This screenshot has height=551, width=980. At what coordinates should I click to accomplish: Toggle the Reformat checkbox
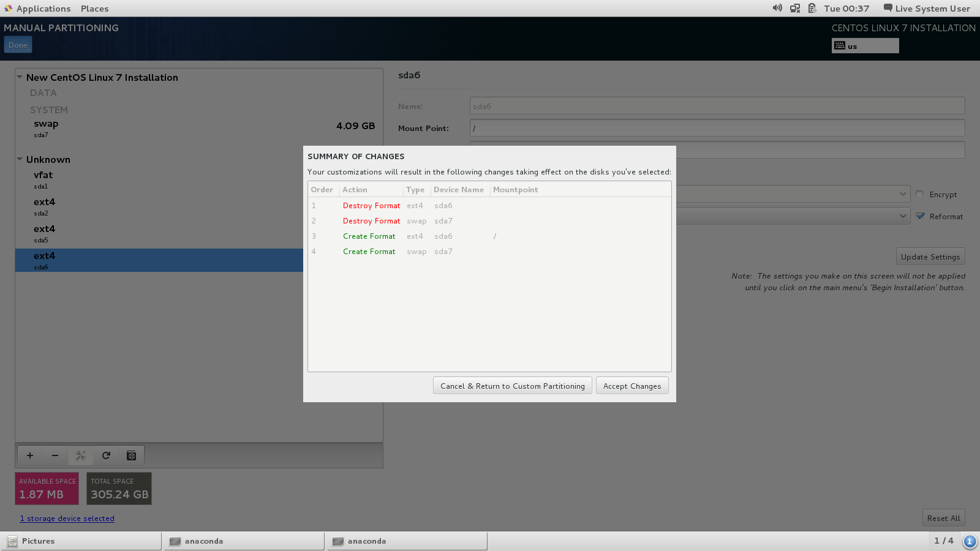[920, 216]
